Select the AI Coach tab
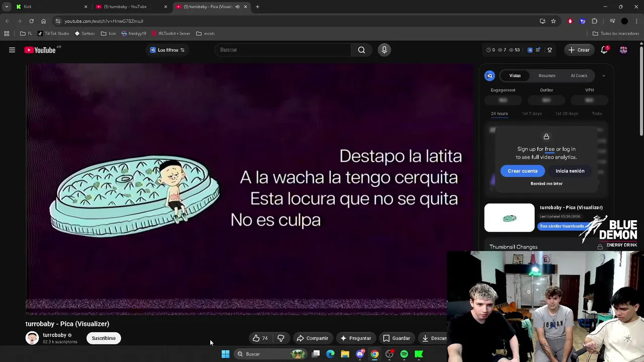This screenshot has width=644, height=362. click(579, 76)
